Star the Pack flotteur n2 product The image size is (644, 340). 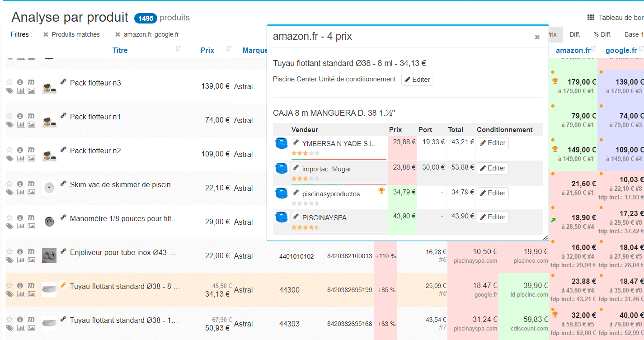(9, 150)
